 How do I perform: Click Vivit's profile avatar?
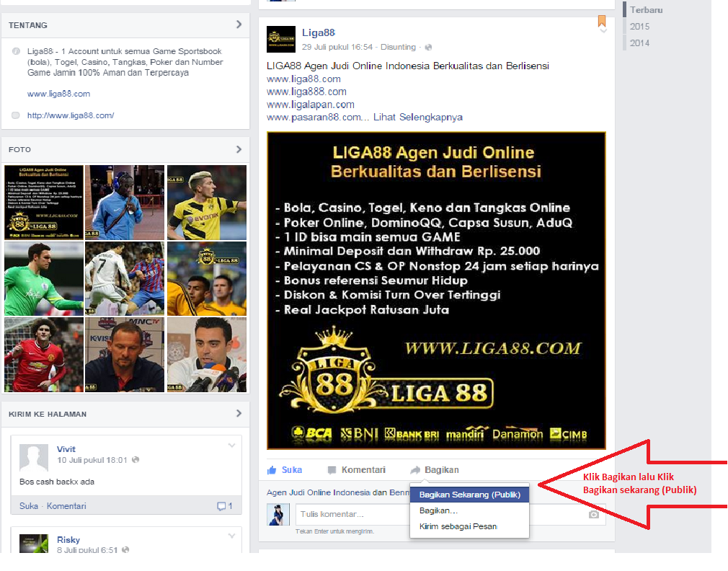click(34, 458)
